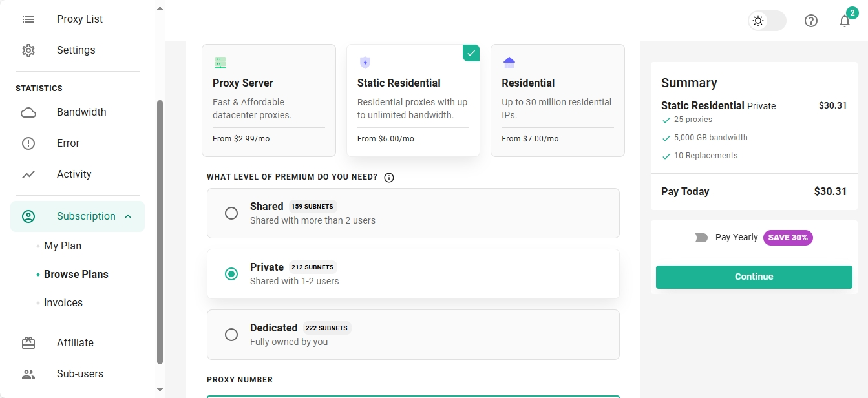Open Invoices page
Viewport: 868px width, 398px height.
coord(63,302)
